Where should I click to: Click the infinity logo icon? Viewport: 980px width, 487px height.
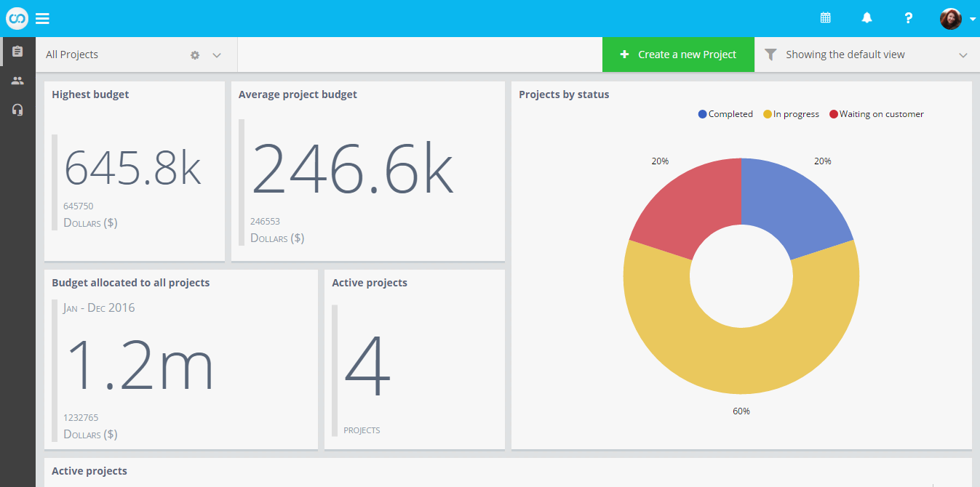[x=17, y=18]
